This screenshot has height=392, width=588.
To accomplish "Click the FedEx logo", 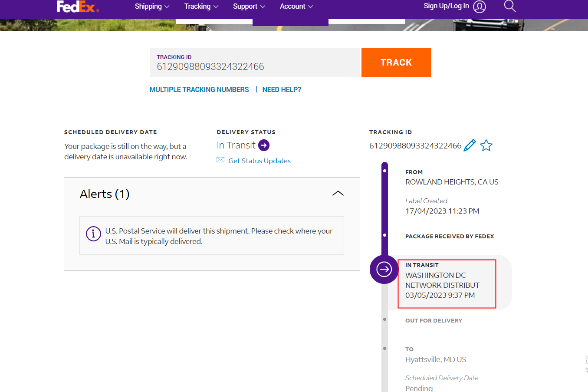I will point(78,7).
